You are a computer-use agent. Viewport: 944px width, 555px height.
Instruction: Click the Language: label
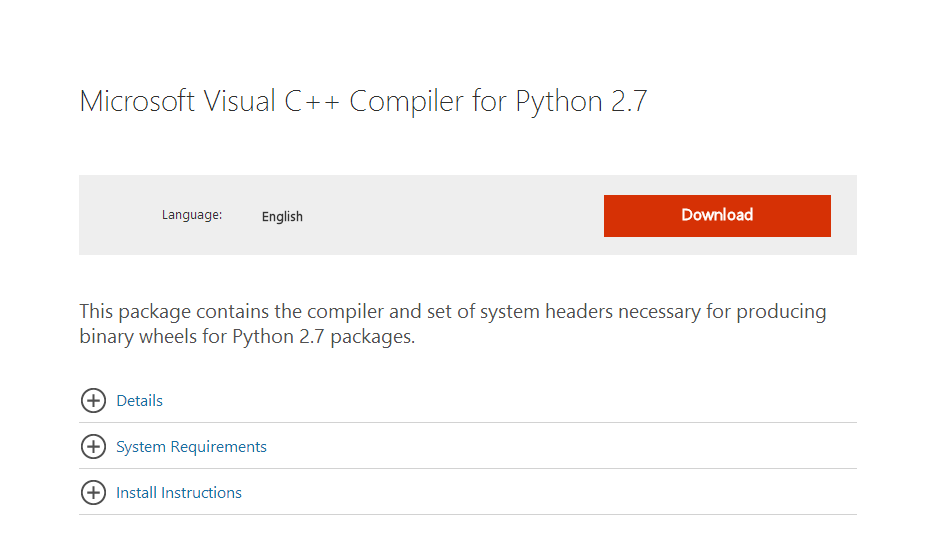tap(192, 215)
